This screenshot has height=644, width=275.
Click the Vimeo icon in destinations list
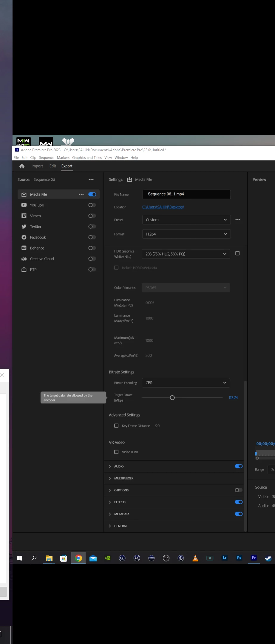pos(24,216)
